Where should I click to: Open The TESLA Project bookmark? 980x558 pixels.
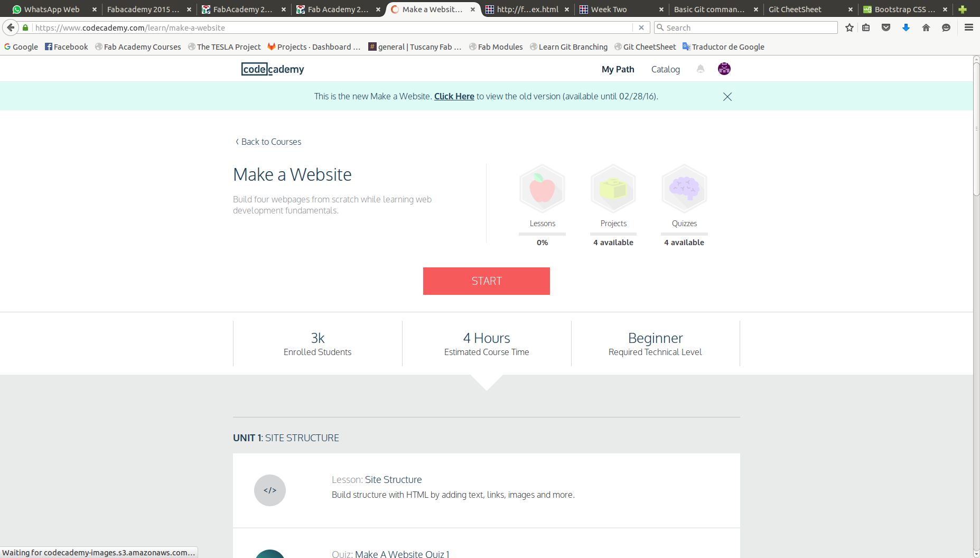tap(225, 47)
